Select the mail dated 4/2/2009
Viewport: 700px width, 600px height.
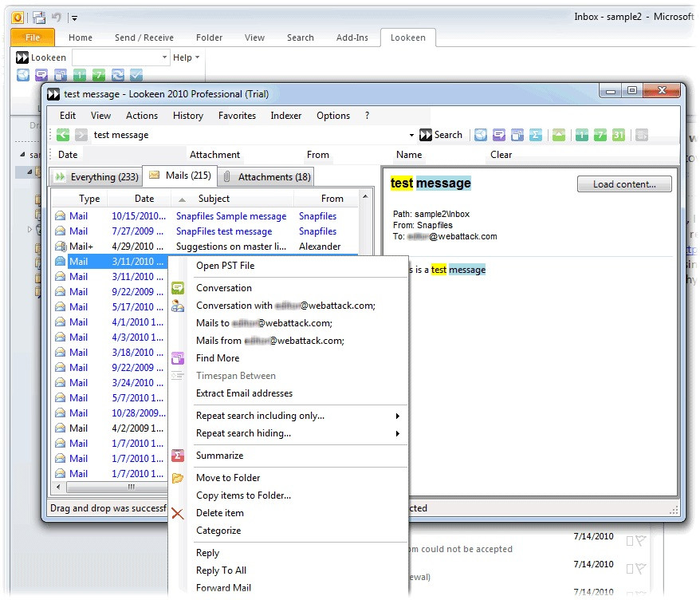pyautogui.click(x=111, y=428)
